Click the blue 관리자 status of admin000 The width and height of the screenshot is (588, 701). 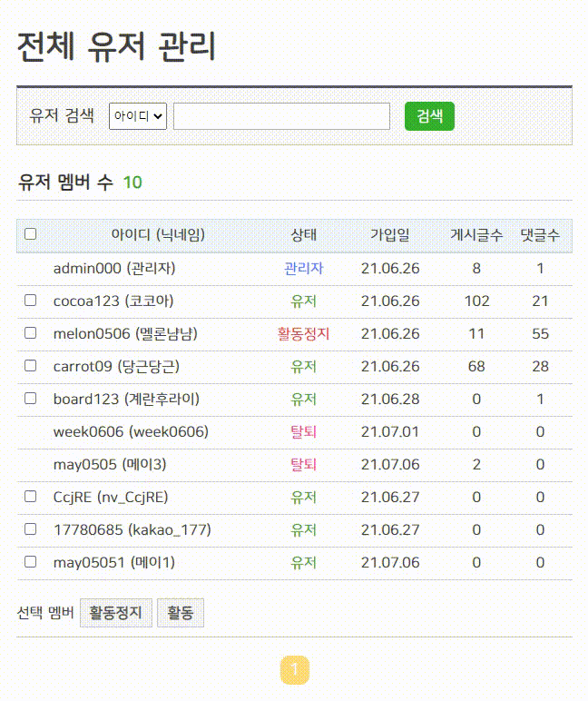[x=303, y=268]
